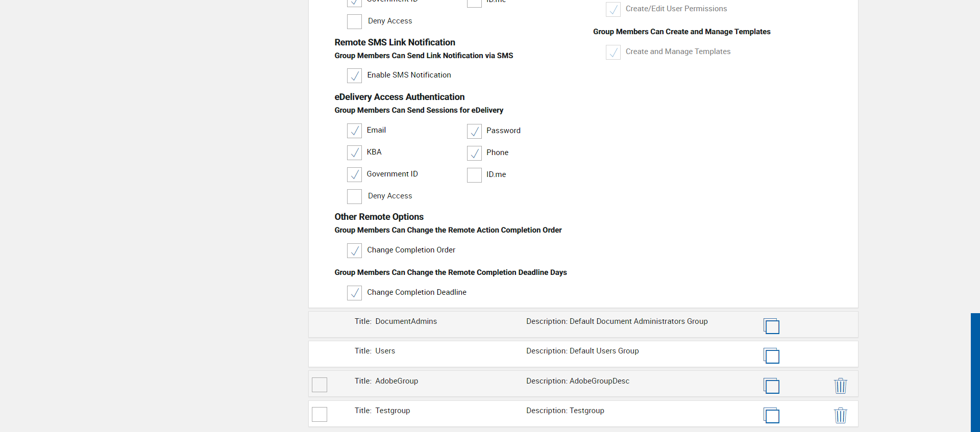Check Deny Access under eDelivery Access Authentication
980x432 pixels.
point(354,196)
